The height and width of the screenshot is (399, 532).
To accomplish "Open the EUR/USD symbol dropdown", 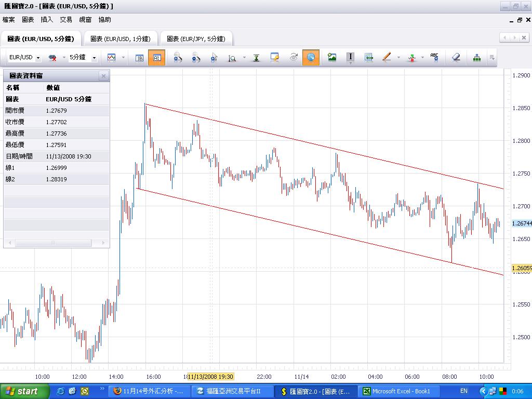I will click(x=38, y=58).
